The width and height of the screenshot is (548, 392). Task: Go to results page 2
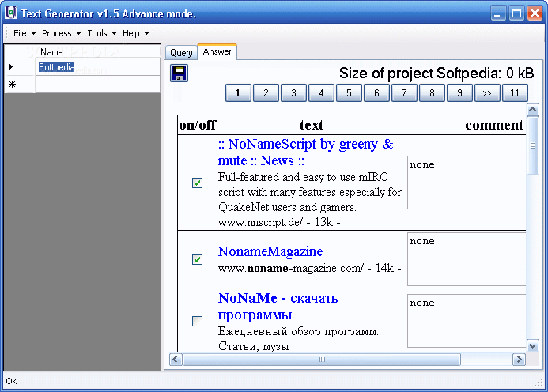coord(266,93)
